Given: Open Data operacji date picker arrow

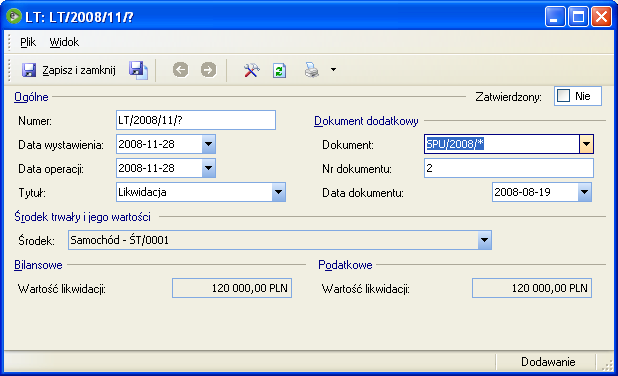Looking at the screenshot, I should [208, 168].
